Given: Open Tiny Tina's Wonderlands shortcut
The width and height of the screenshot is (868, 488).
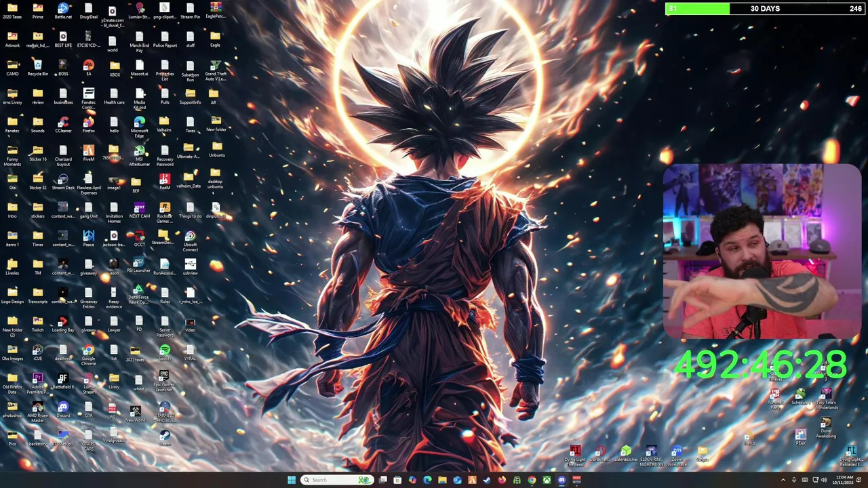Looking at the screenshot, I should coord(826,400).
